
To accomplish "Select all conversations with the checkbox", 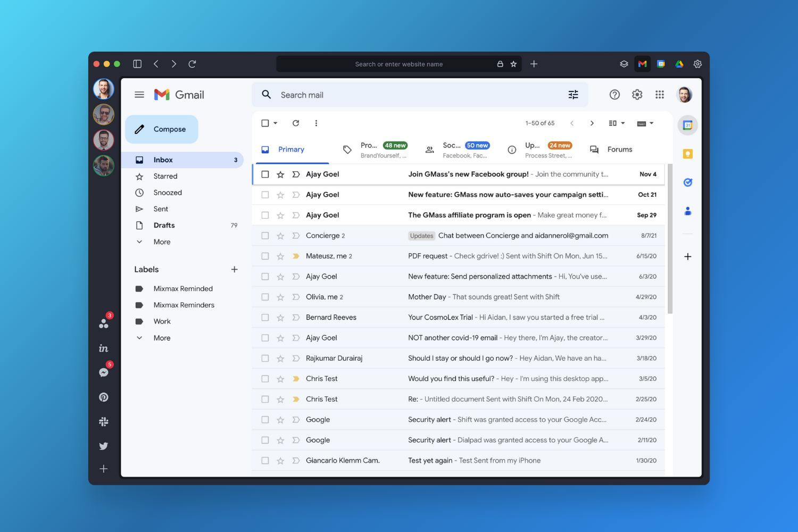I will (265, 123).
